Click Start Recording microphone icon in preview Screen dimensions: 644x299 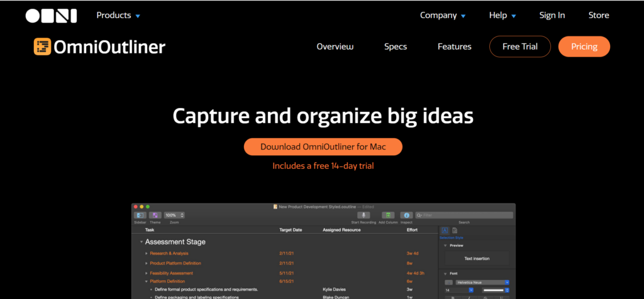pyautogui.click(x=364, y=215)
